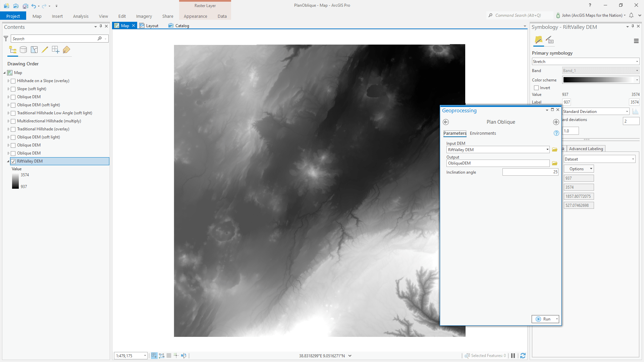This screenshot has width=644, height=362.
Task: Open the Analysis ribbon tab
Action: point(80,16)
